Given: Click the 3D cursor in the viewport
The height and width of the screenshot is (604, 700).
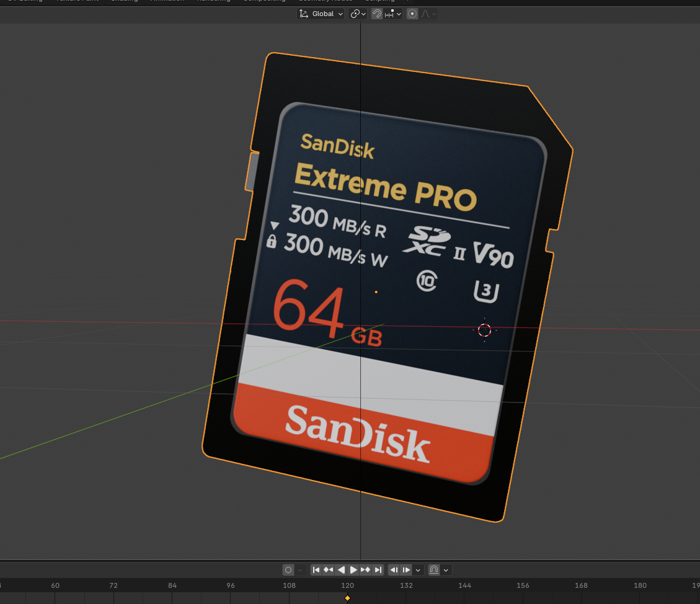Looking at the screenshot, I should [x=484, y=330].
